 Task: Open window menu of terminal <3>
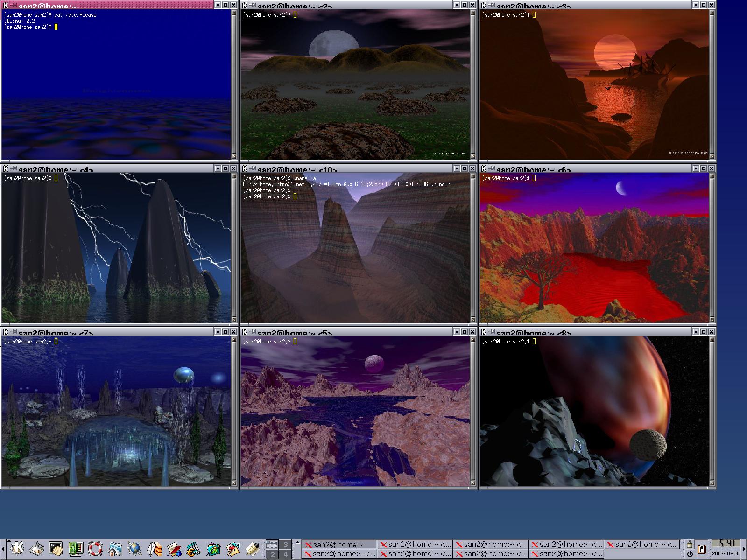click(484, 5)
